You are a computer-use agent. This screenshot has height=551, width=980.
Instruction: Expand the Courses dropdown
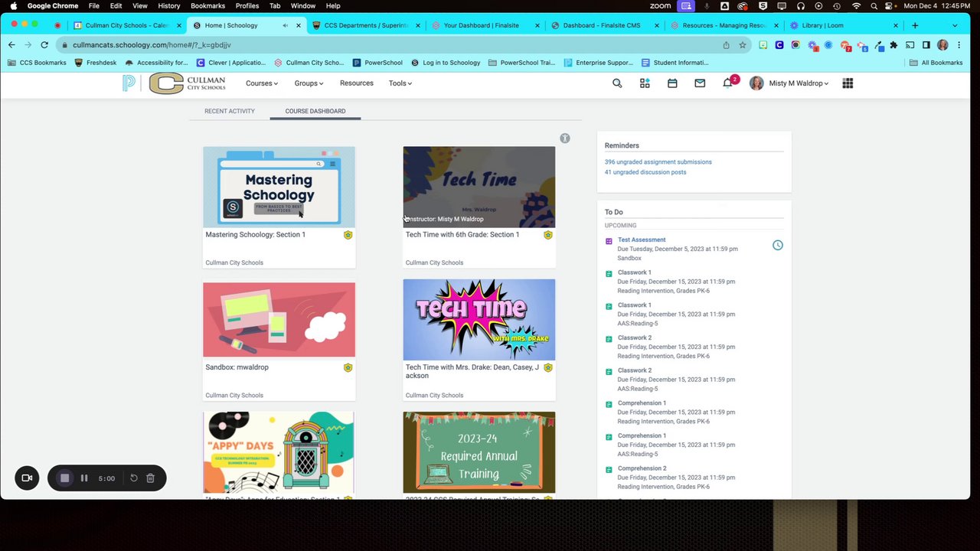262,83
